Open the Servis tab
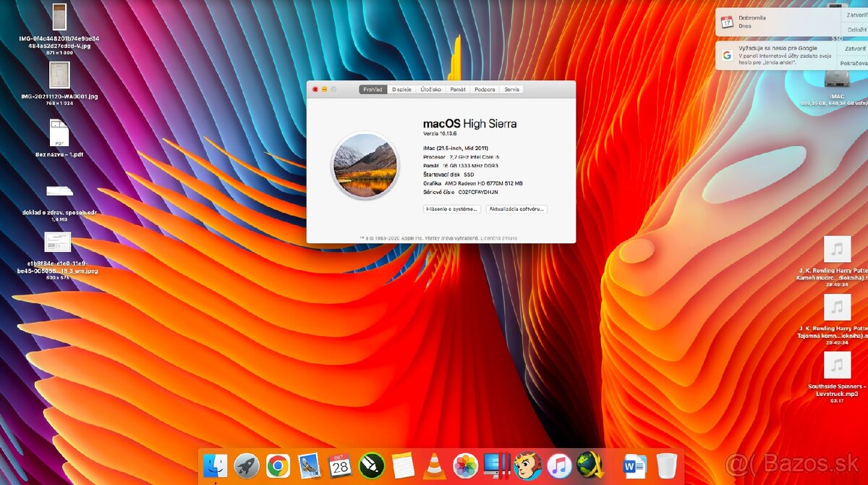Viewport: 868px width, 485px height. click(511, 90)
